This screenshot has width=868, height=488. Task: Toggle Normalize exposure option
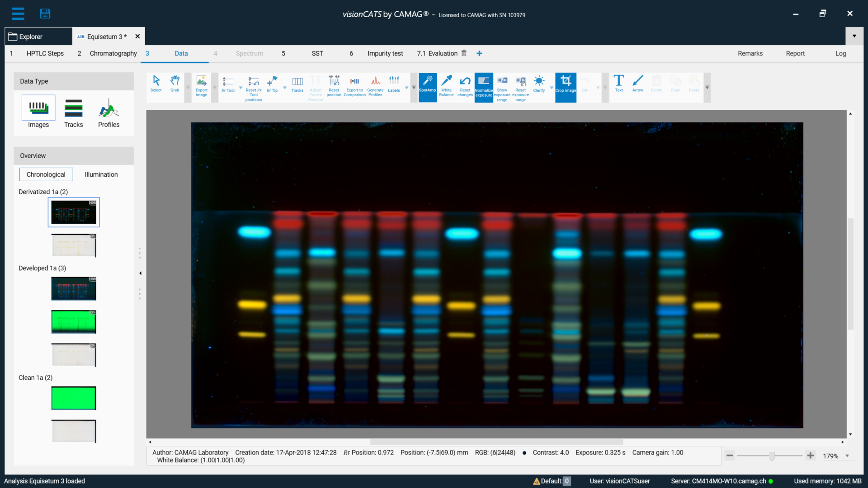483,85
